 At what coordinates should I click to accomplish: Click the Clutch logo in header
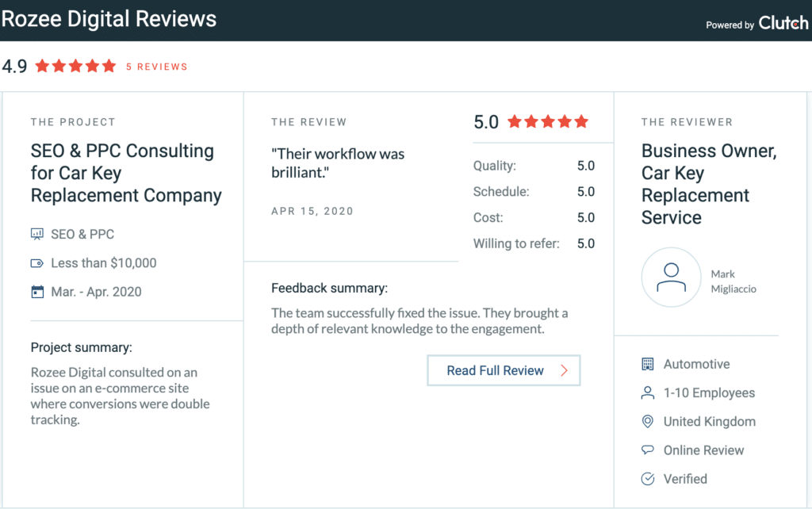pos(783,23)
